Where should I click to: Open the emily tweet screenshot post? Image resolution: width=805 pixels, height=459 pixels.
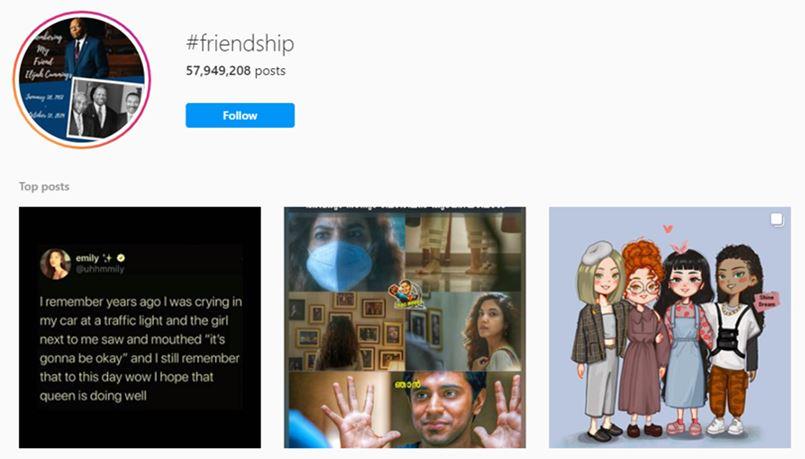(140, 328)
